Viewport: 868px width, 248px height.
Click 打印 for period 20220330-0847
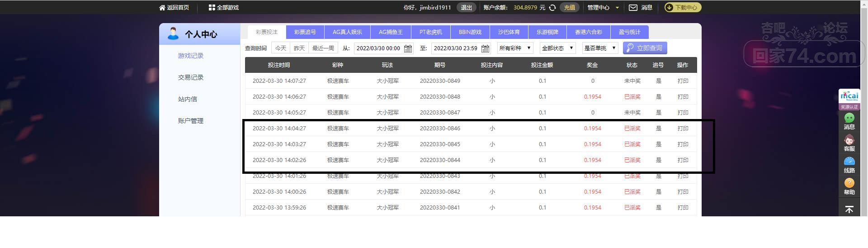(x=683, y=113)
